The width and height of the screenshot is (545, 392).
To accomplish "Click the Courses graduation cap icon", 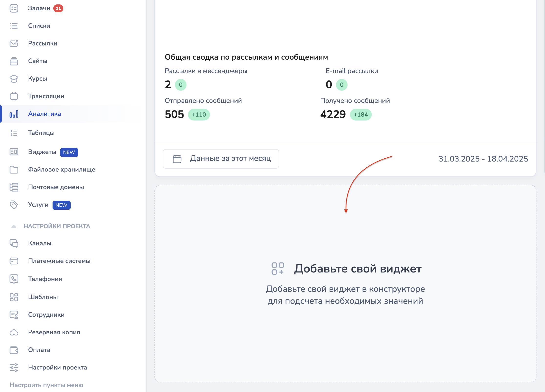I will click(14, 79).
